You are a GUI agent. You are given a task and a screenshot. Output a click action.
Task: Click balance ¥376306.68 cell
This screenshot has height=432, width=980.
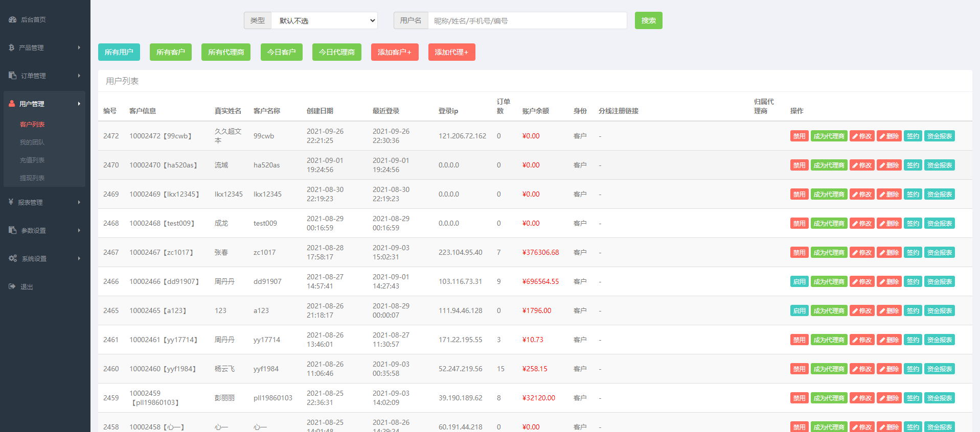(540, 252)
